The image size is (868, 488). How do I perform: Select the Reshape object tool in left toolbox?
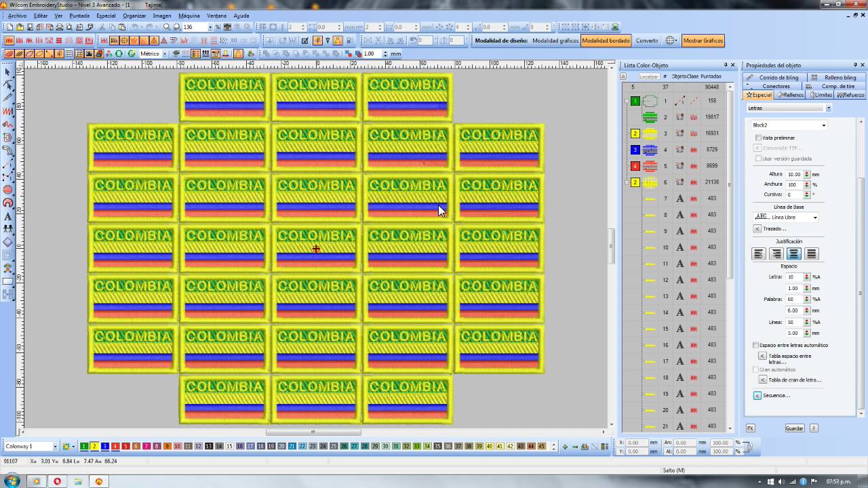[x=8, y=85]
